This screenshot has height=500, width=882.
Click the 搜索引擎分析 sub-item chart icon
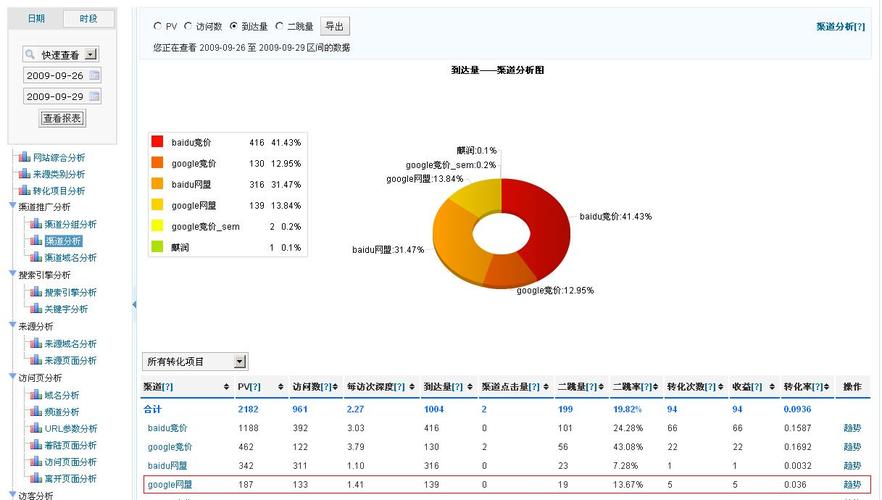36,291
